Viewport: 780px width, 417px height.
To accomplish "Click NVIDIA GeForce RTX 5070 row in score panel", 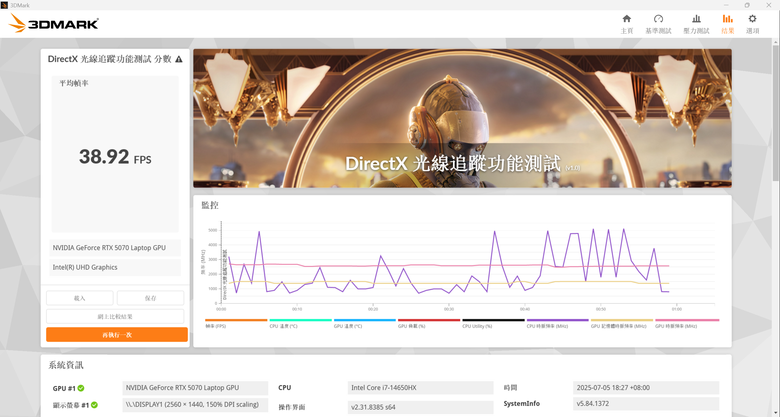I will point(115,248).
